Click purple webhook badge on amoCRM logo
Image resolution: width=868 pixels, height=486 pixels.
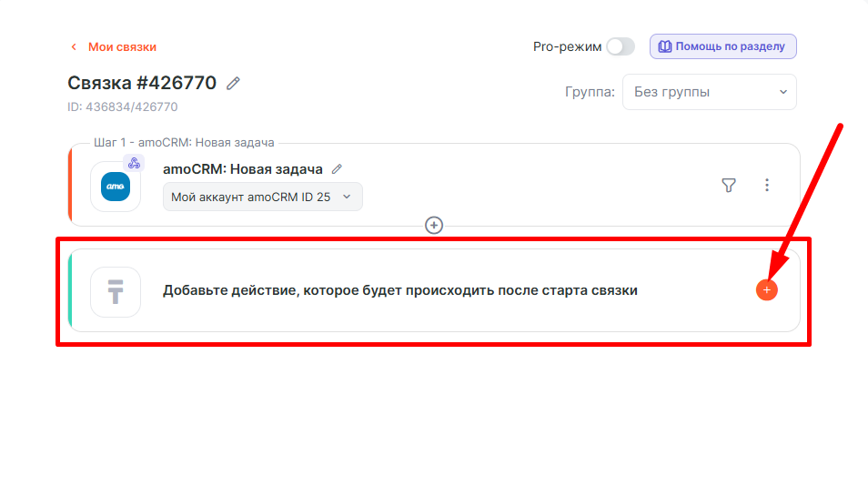134,164
